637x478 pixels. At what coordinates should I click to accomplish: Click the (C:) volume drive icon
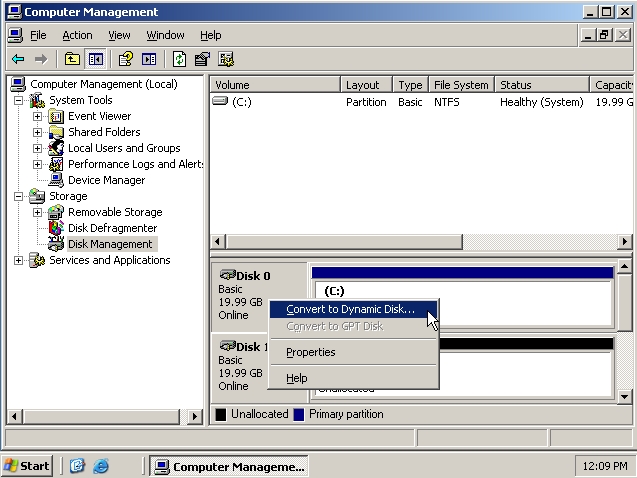click(x=220, y=101)
